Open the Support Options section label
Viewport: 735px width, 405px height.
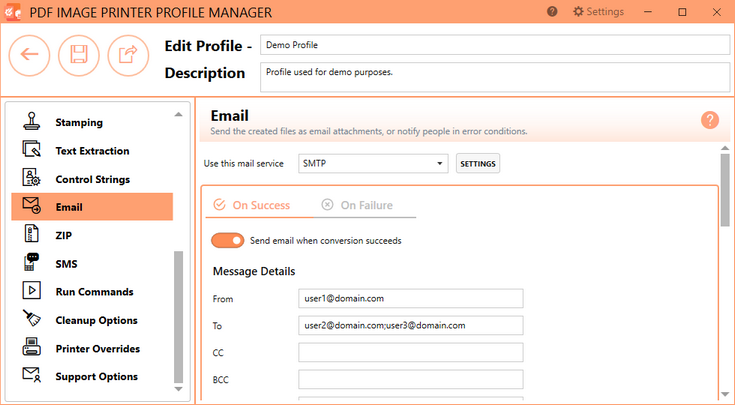(97, 377)
